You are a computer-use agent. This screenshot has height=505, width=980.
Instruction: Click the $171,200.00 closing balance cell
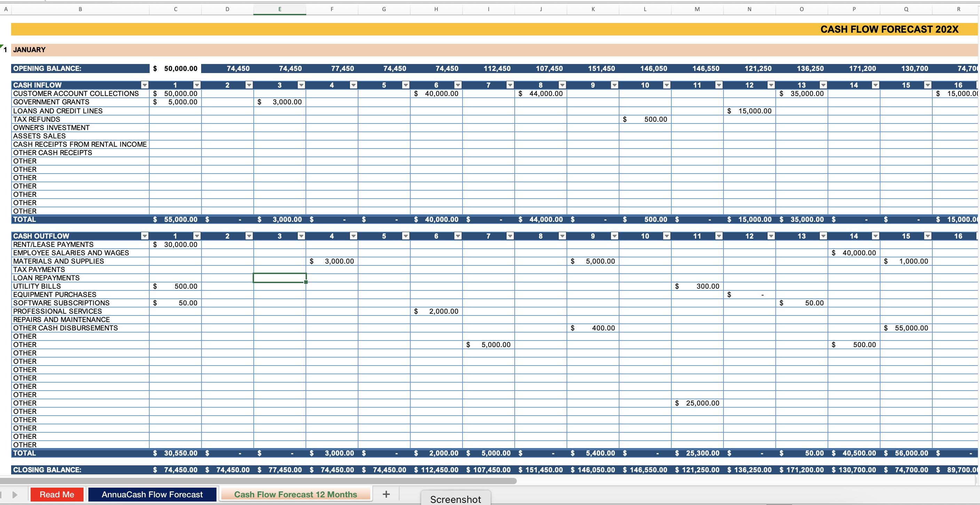[x=801, y=470]
